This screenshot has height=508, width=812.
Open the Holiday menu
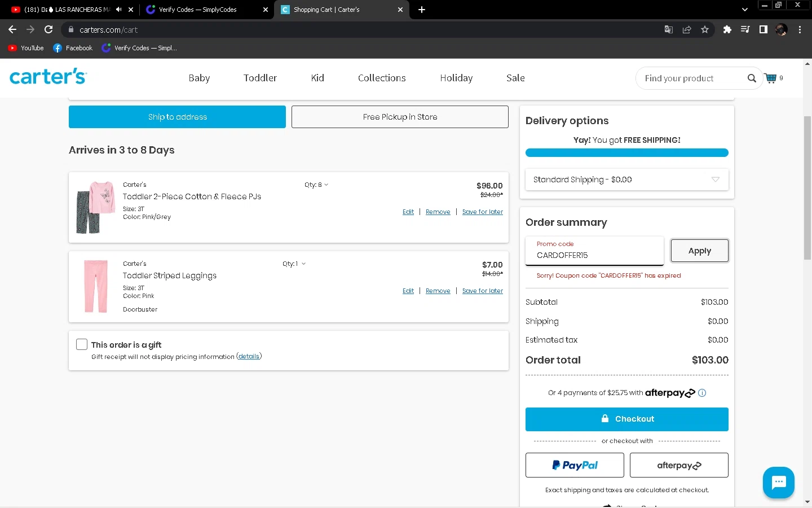456,78
